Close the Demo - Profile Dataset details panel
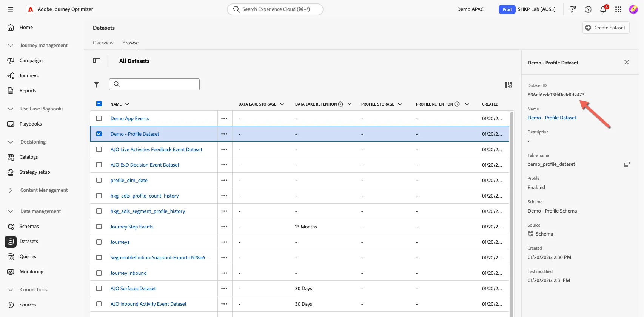644x317 pixels. point(627,62)
